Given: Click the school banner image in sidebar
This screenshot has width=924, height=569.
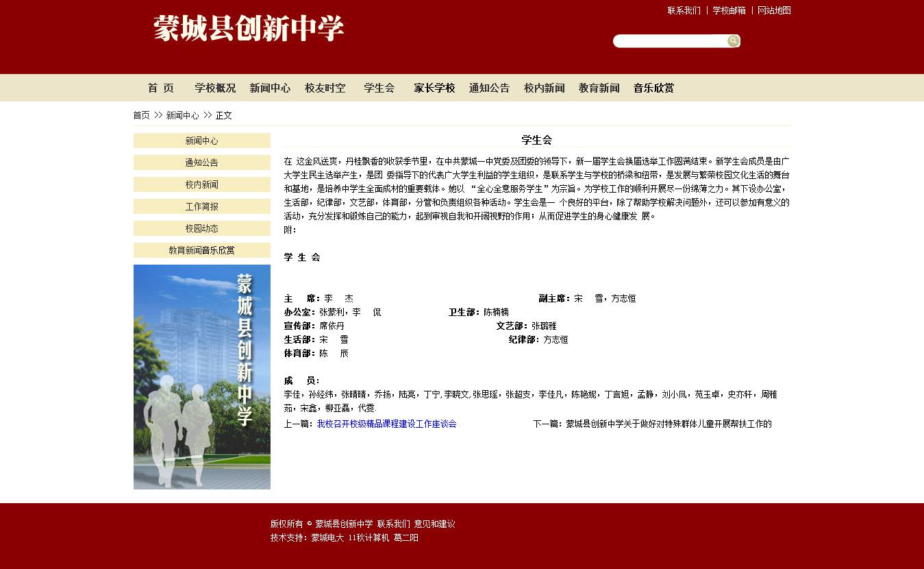Looking at the screenshot, I should click(x=202, y=377).
